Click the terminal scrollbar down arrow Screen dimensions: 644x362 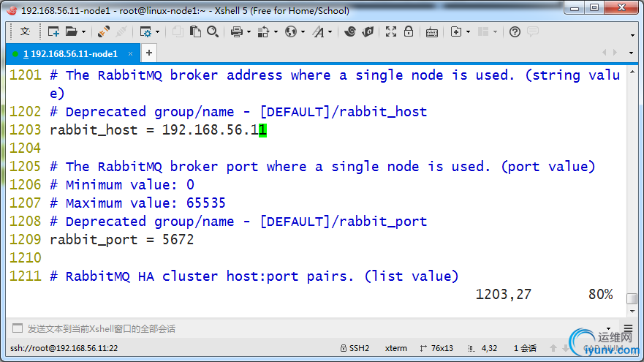[632, 311]
